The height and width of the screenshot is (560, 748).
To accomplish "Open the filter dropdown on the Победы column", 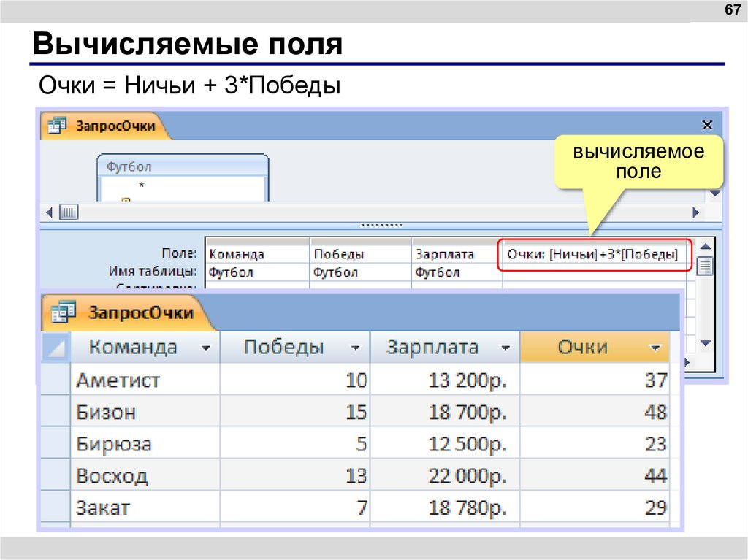I will [x=356, y=347].
